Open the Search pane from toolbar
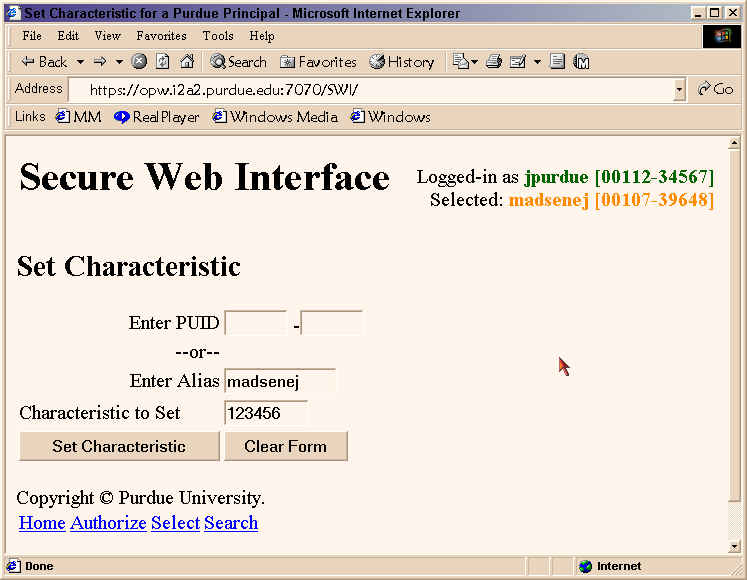 (x=238, y=62)
